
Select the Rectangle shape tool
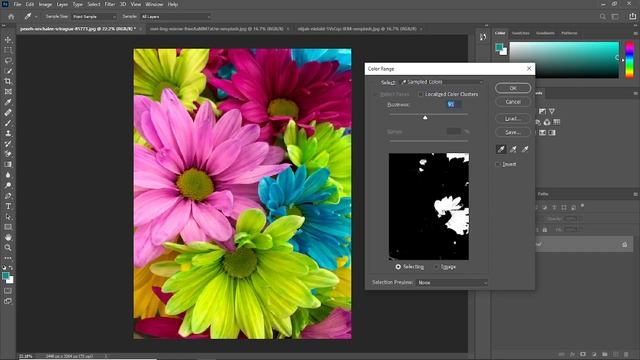click(8, 227)
